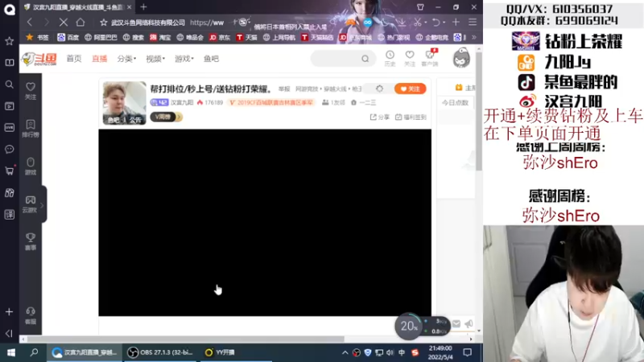Screen dimensions: 644x362
Task: Open the browser hamburger menu
Action: 473,23
